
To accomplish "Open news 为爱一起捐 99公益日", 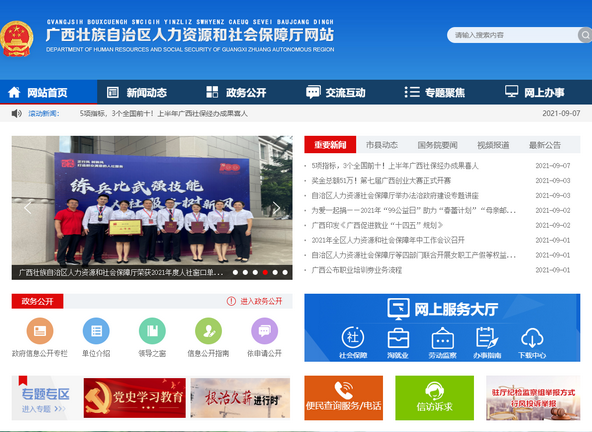I will [x=413, y=210].
